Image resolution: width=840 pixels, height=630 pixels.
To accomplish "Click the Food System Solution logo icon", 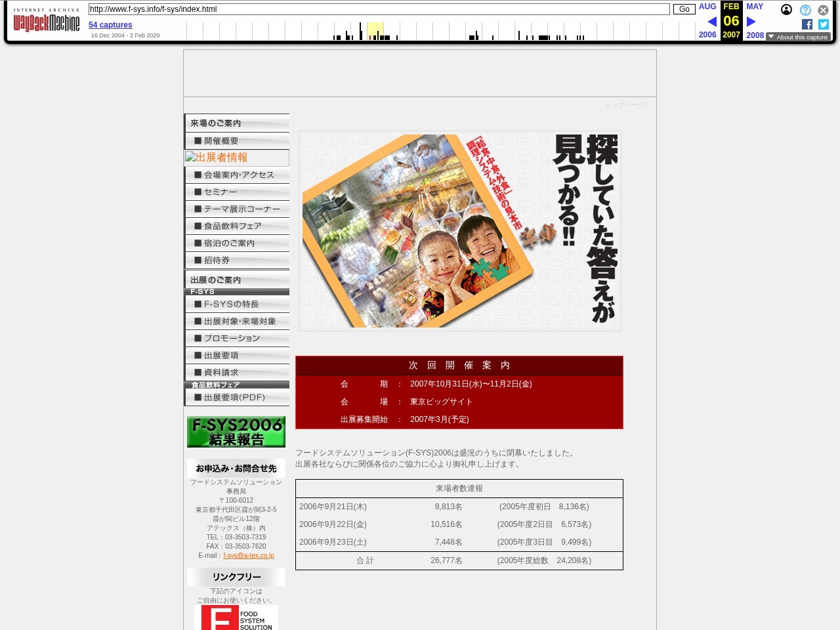I will coord(236,618).
